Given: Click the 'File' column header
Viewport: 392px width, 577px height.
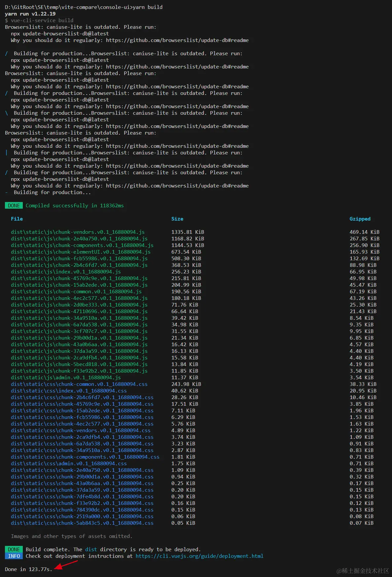Looking at the screenshot, I should click(x=17, y=219).
